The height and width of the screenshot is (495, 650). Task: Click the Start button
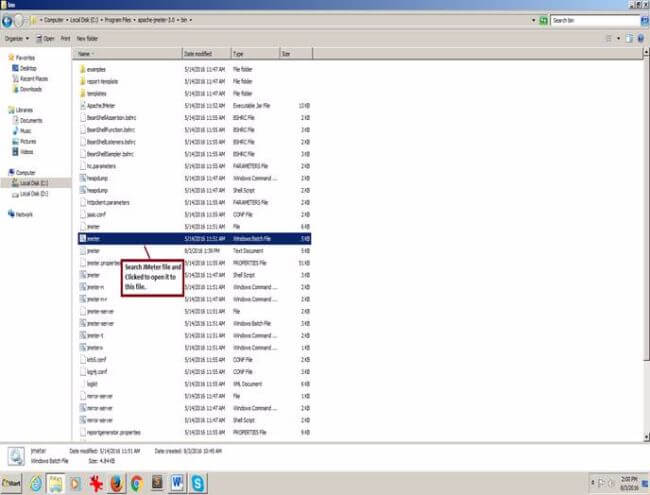11,483
